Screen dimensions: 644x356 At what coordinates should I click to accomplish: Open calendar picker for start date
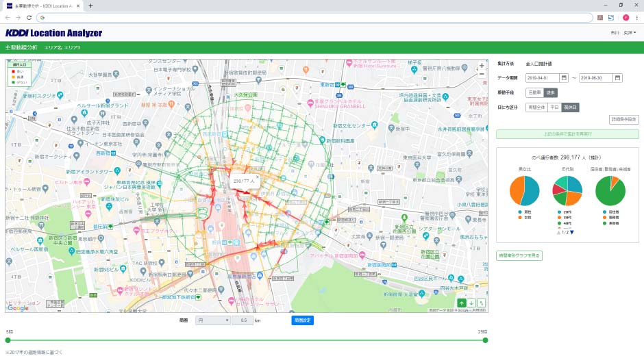click(564, 78)
